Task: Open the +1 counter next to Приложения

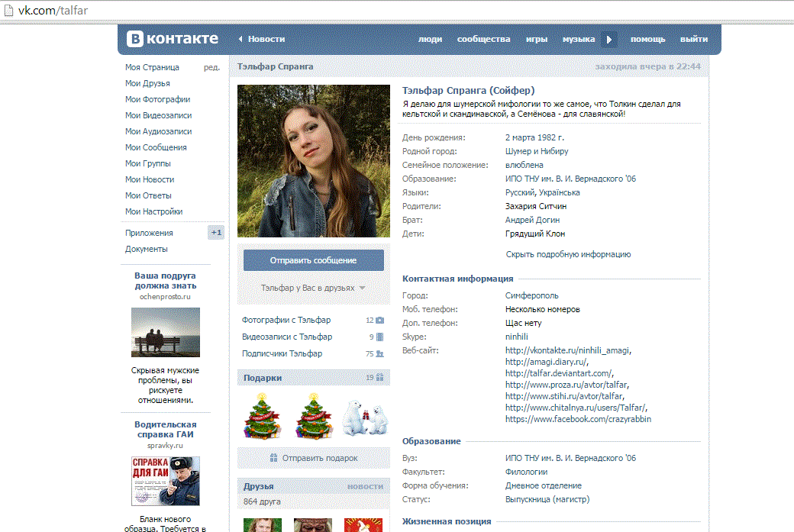Action: pos(216,232)
